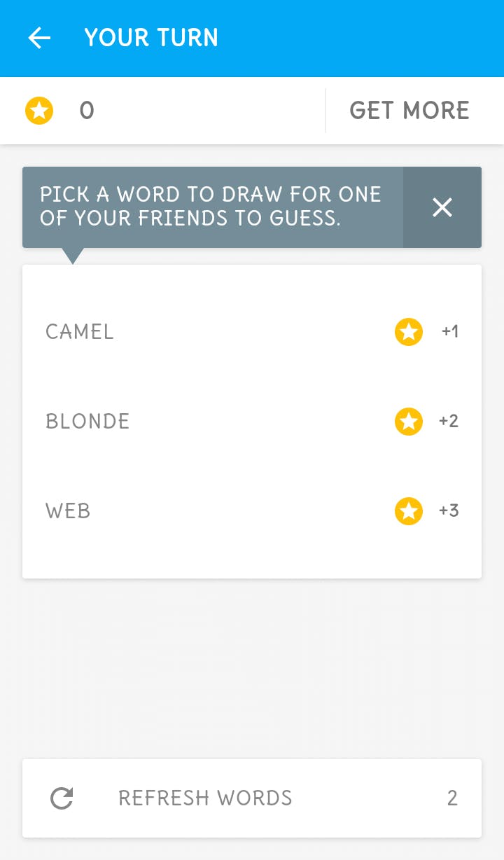504x860 pixels.
Task: Click the star coin next to CAMEL
Action: pos(409,332)
